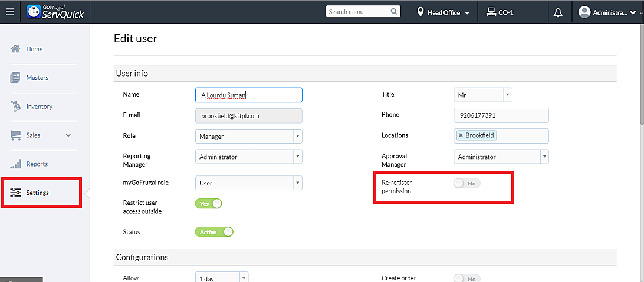Open the notifications bell

click(558, 12)
